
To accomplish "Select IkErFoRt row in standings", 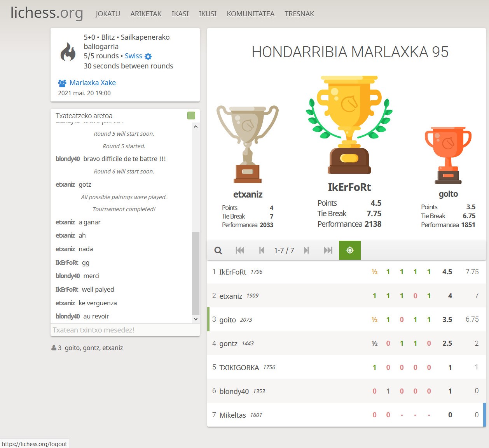I will point(232,272).
